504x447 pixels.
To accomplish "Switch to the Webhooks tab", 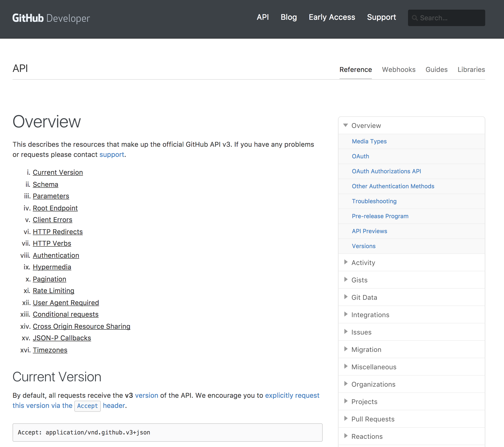I will [x=398, y=70].
